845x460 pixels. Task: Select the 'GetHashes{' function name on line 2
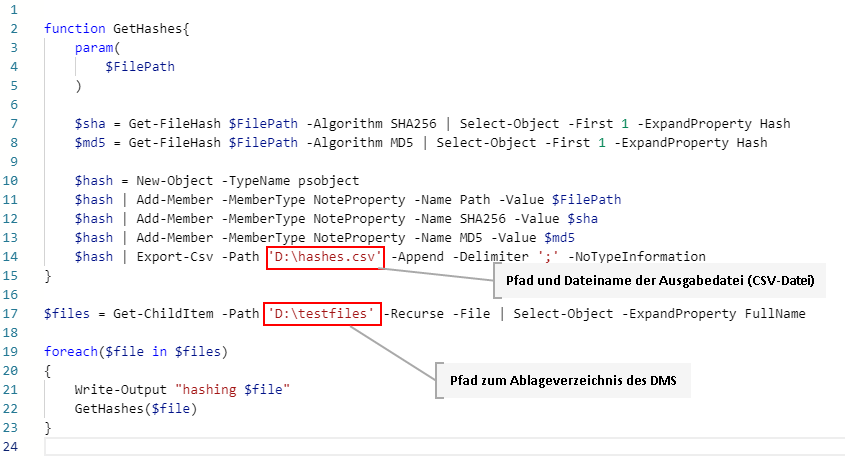click(151, 29)
